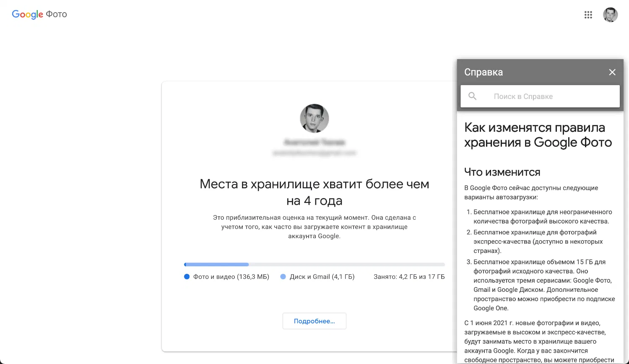Open the Google apps grid menu
Image resolution: width=629 pixels, height=364 pixels.
588,15
